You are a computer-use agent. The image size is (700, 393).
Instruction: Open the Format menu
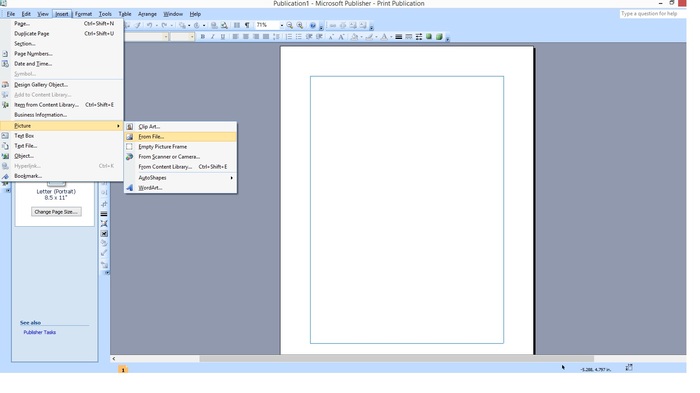pos(83,14)
